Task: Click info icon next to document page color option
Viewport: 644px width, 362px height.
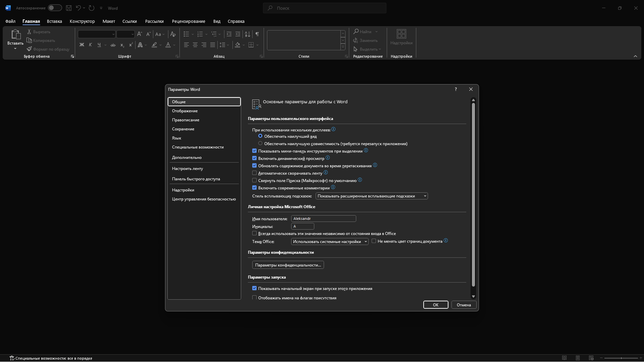Action: click(446, 241)
